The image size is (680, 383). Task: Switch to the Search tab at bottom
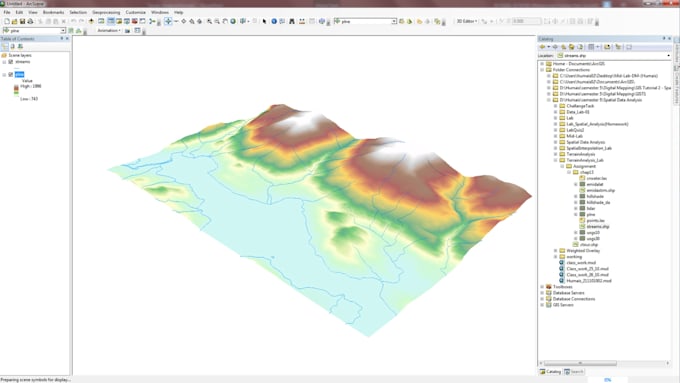(574, 372)
